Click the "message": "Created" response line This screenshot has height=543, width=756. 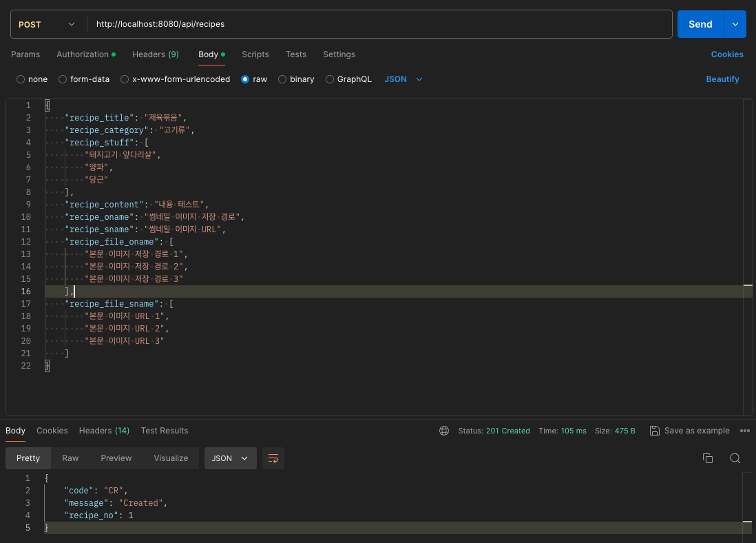[x=116, y=503]
